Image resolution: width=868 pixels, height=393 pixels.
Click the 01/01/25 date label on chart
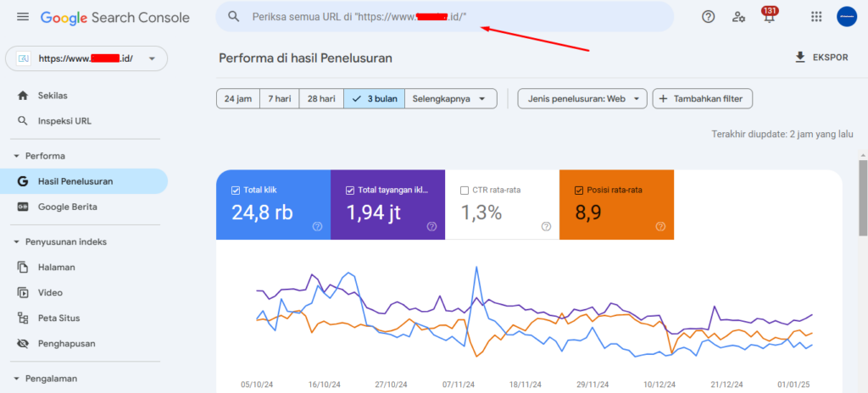[x=794, y=385]
